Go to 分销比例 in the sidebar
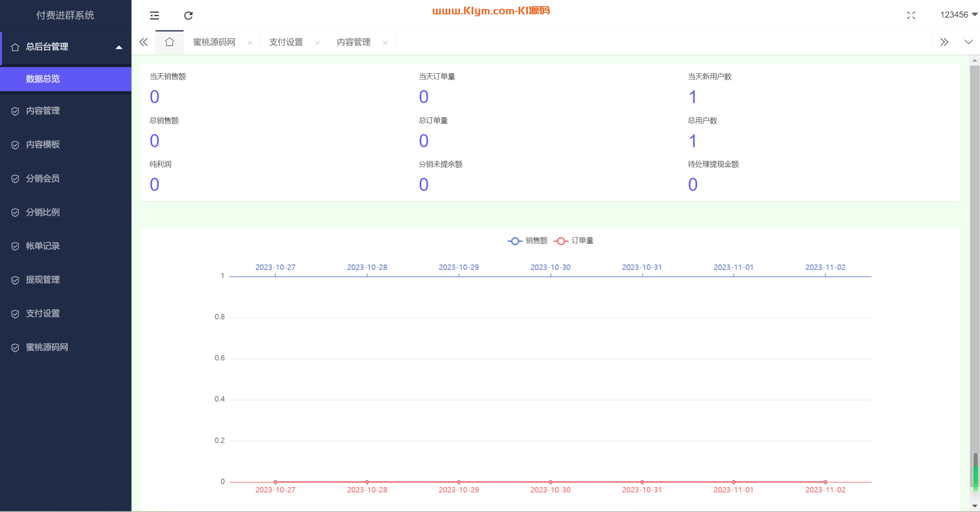 66,212
